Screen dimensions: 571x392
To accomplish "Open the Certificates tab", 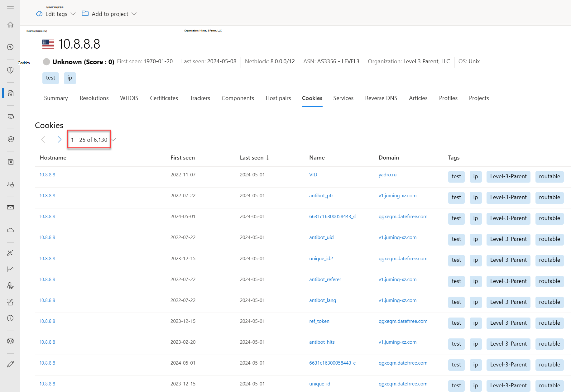I will click(x=164, y=98).
